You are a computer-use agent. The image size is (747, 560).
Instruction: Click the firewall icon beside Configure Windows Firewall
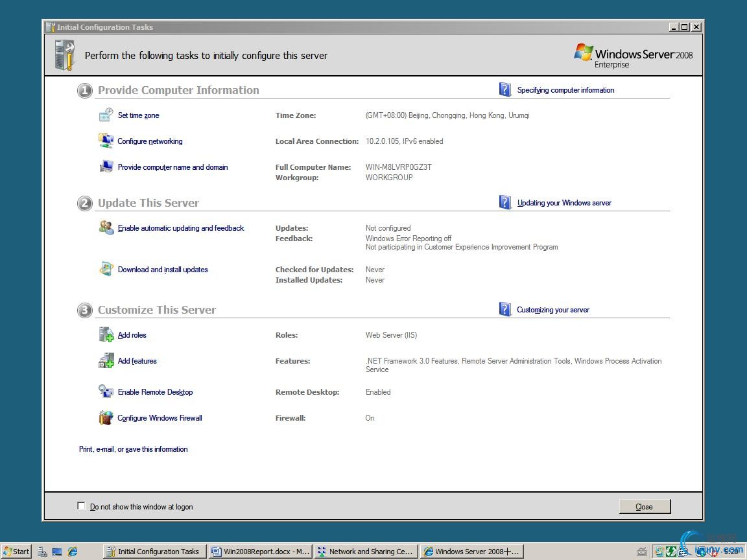point(106,417)
